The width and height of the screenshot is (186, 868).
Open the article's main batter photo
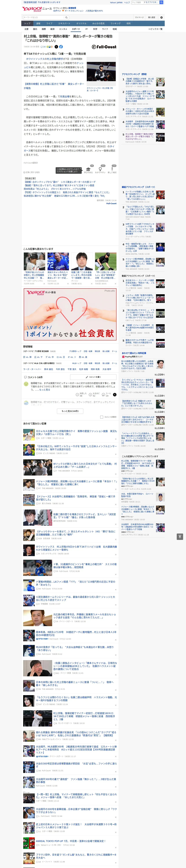101,72
